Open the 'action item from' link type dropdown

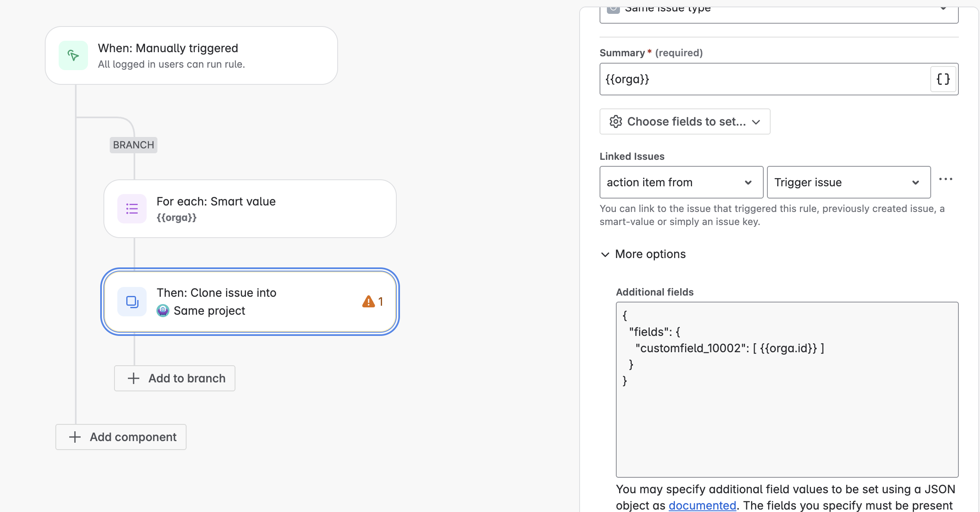point(681,182)
